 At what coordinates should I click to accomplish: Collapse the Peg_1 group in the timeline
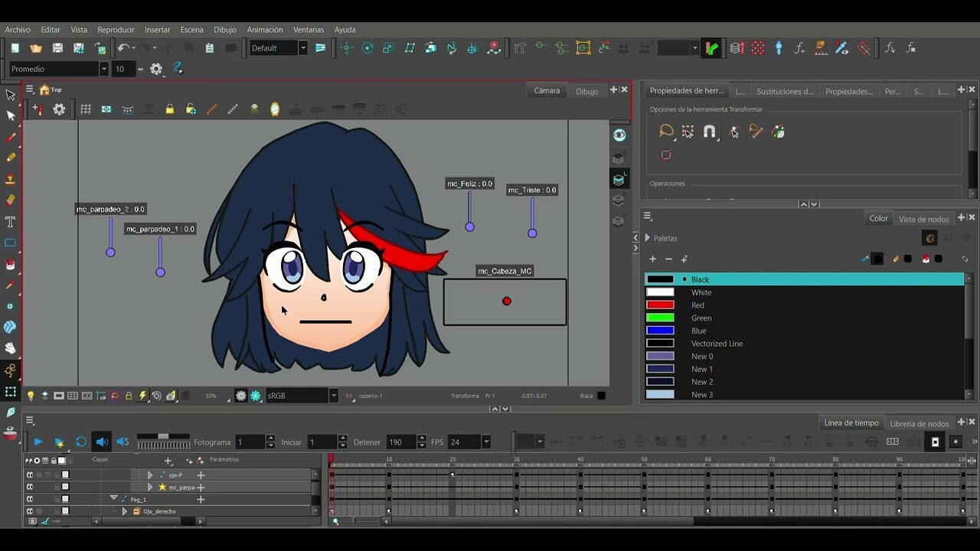pyautogui.click(x=115, y=498)
